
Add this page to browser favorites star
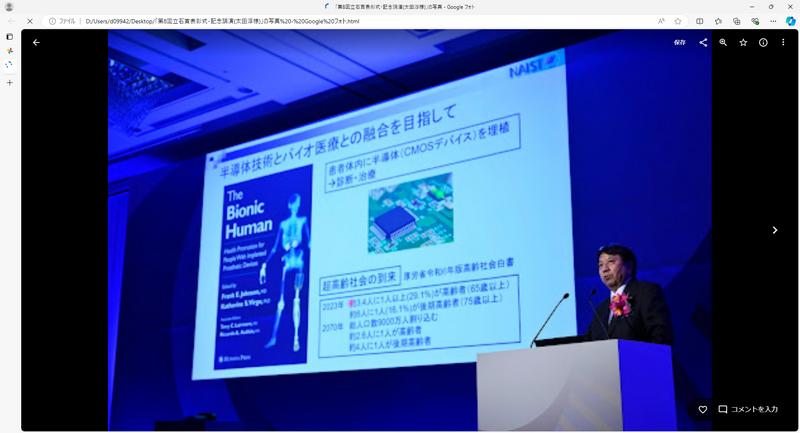click(677, 21)
